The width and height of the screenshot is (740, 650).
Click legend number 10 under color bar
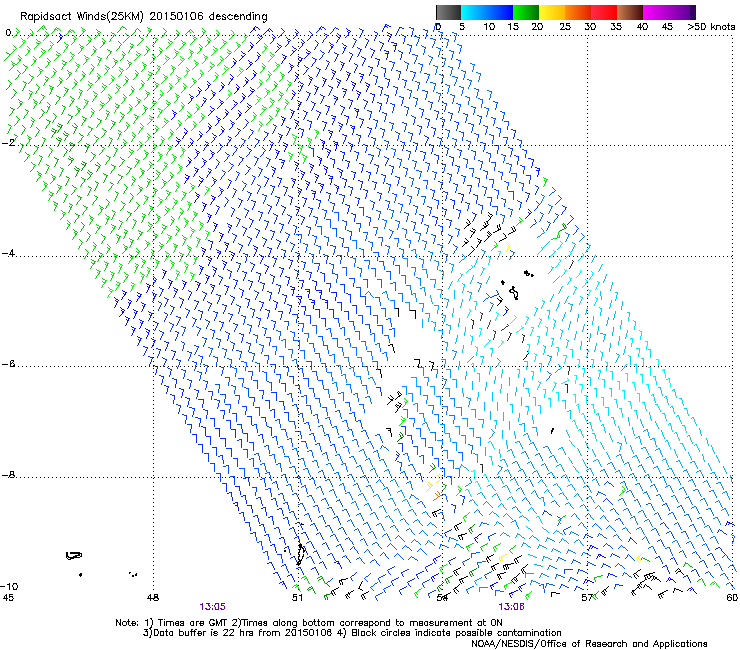click(x=489, y=27)
